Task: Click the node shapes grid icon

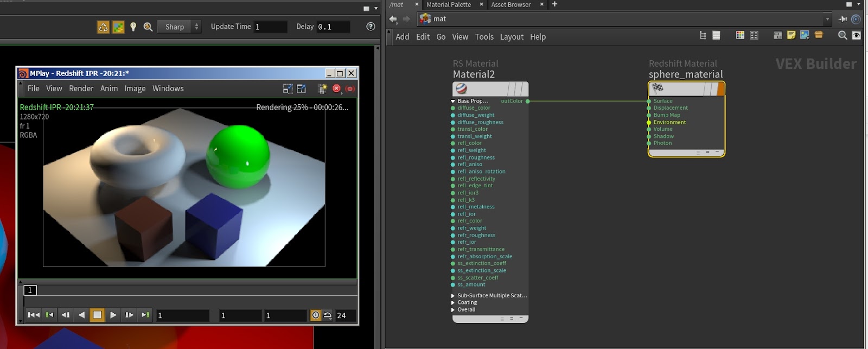Action: (754, 35)
